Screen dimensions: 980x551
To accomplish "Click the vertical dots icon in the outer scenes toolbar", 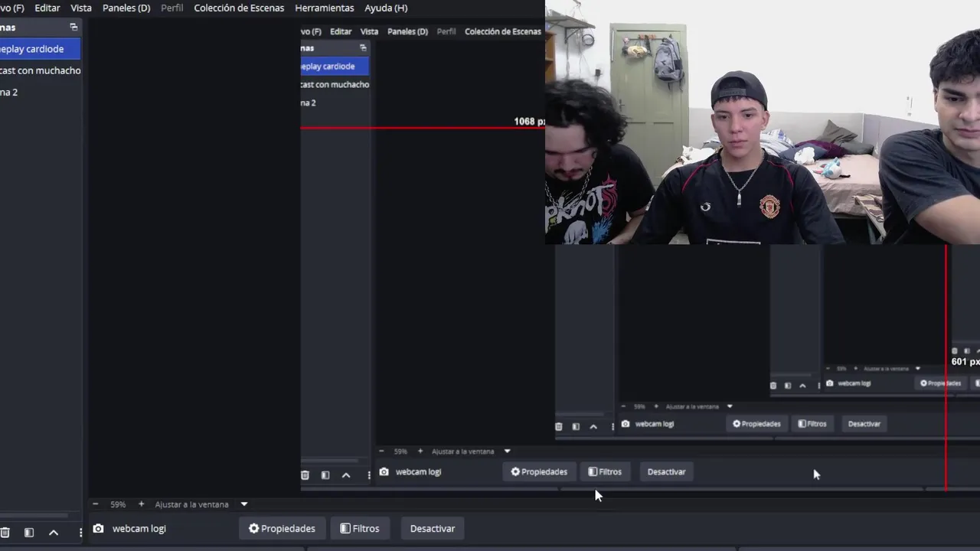I will pos(80,533).
